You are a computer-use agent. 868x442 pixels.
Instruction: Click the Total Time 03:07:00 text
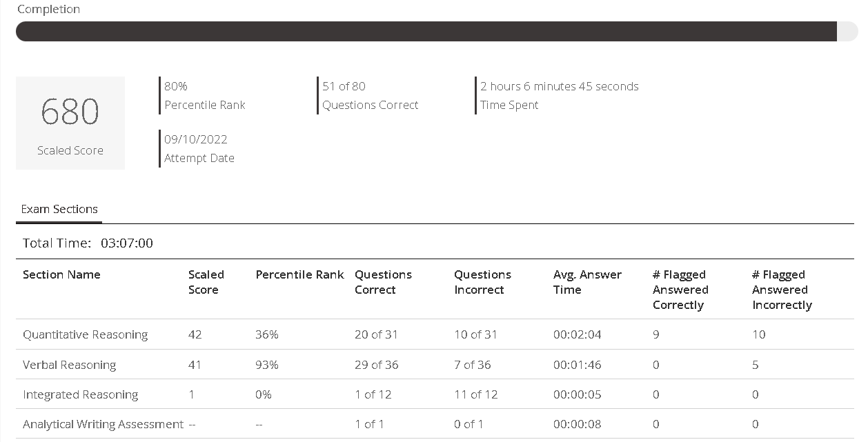[x=88, y=243]
